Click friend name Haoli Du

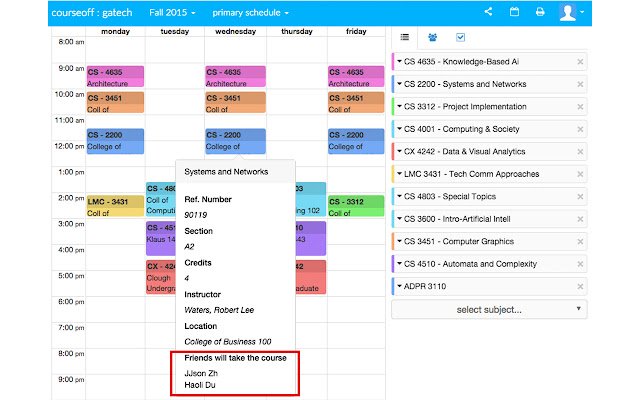pos(200,385)
